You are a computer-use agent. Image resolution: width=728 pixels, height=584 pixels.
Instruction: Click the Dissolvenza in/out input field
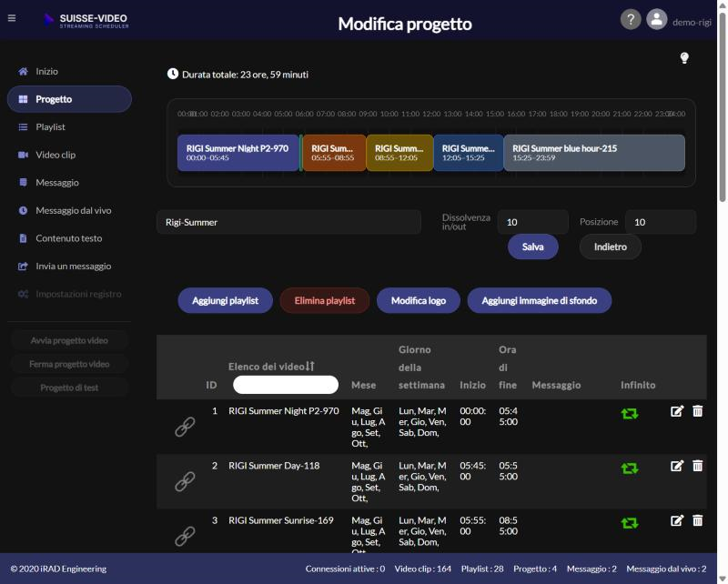532,222
